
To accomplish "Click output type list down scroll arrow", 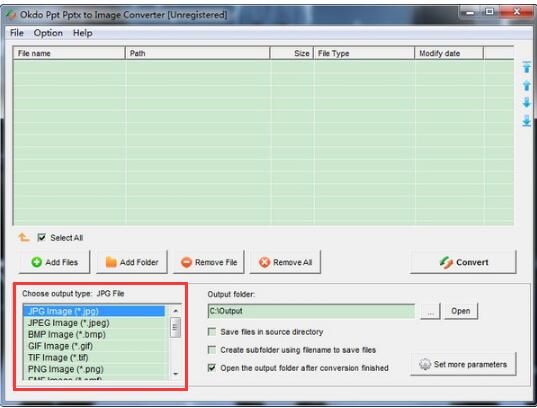I will 176,374.
